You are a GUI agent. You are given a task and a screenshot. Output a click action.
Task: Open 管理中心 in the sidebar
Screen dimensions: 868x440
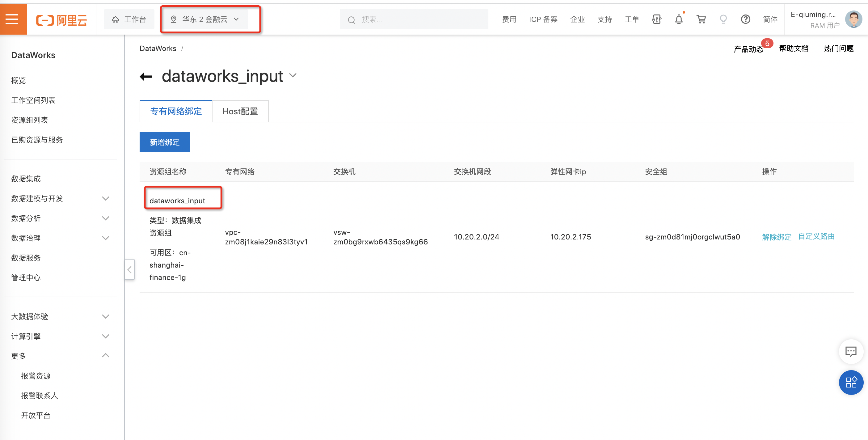[x=26, y=277]
